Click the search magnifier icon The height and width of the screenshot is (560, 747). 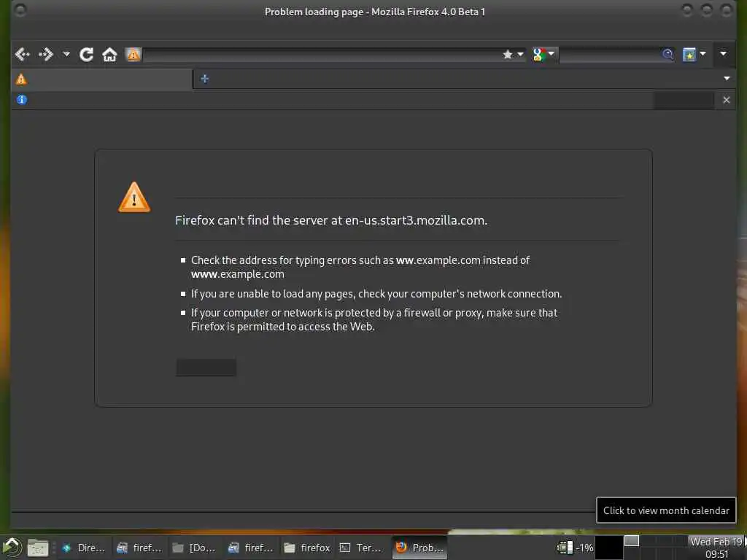click(x=668, y=54)
